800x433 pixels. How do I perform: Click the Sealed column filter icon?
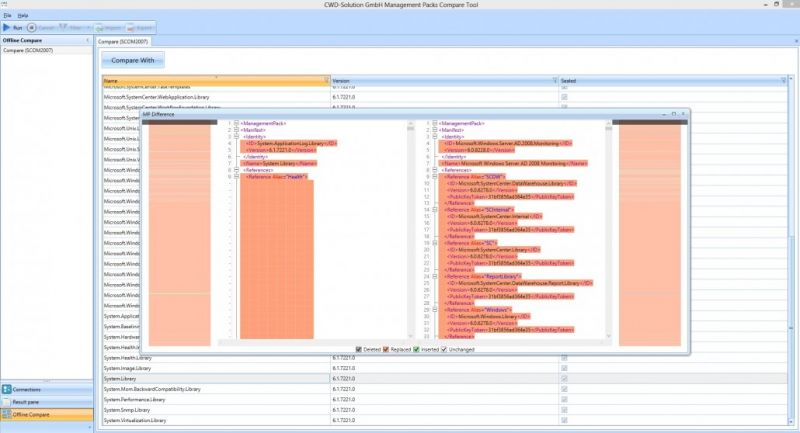coord(784,81)
